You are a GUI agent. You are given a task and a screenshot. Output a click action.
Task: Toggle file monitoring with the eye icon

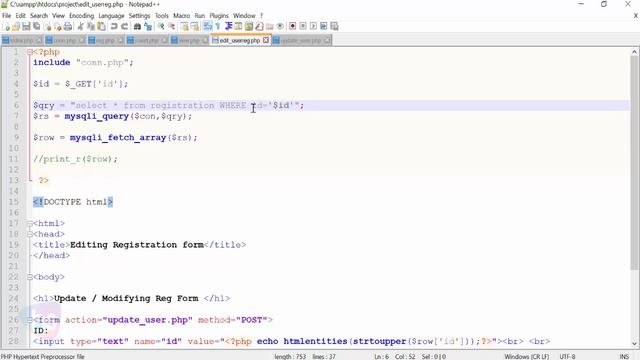point(280,27)
